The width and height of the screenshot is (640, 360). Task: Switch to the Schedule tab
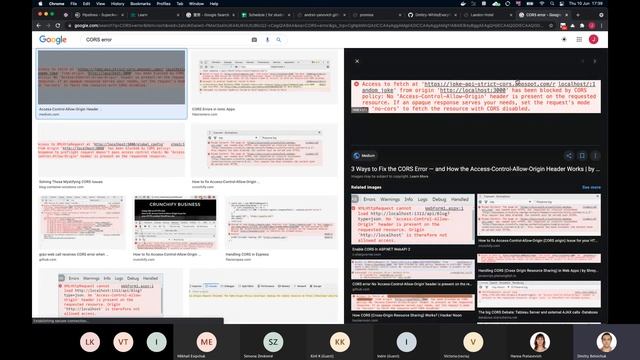pos(266,15)
